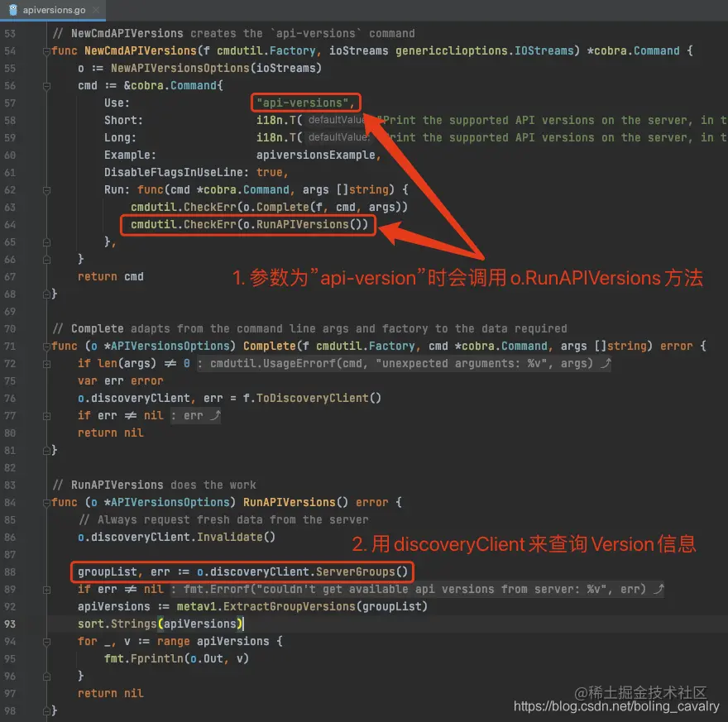This screenshot has width=728, height=722.
Task: Collapse the NewCmdAPIVersions function at line 54
Action: (46, 51)
